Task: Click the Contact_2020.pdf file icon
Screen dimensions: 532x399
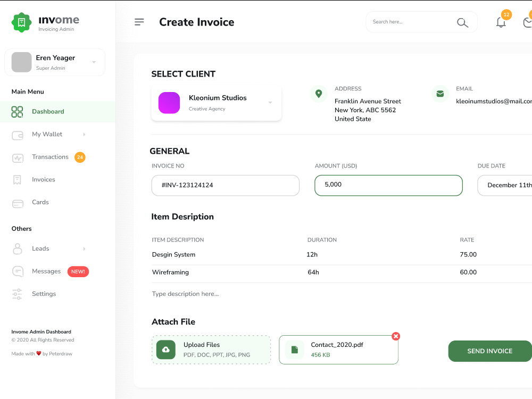Action: [x=295, y=350]
